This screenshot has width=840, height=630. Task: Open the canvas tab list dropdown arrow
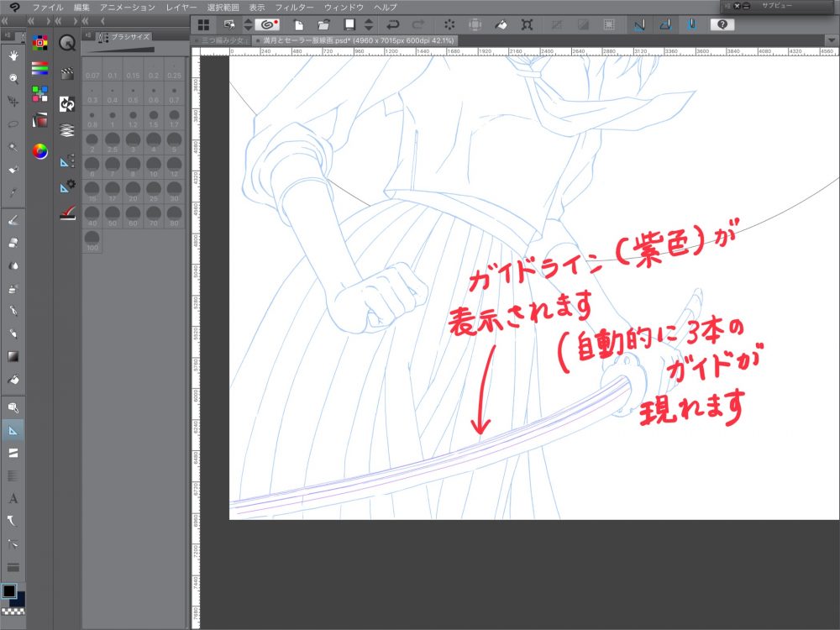[832, 40]
